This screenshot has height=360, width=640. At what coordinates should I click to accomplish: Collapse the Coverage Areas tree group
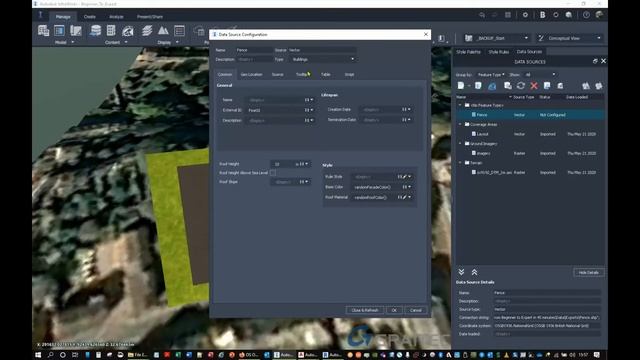point(460,124)
